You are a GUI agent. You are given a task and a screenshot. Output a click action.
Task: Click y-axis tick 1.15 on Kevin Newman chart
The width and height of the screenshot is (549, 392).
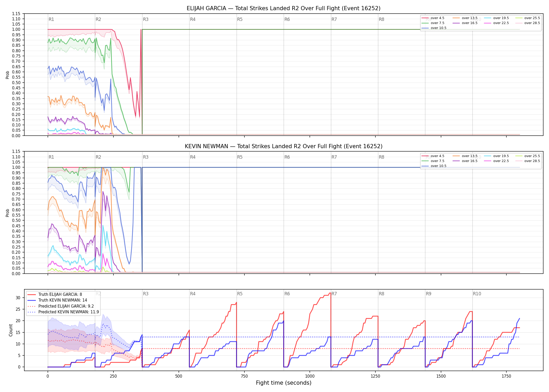point(16,152)
